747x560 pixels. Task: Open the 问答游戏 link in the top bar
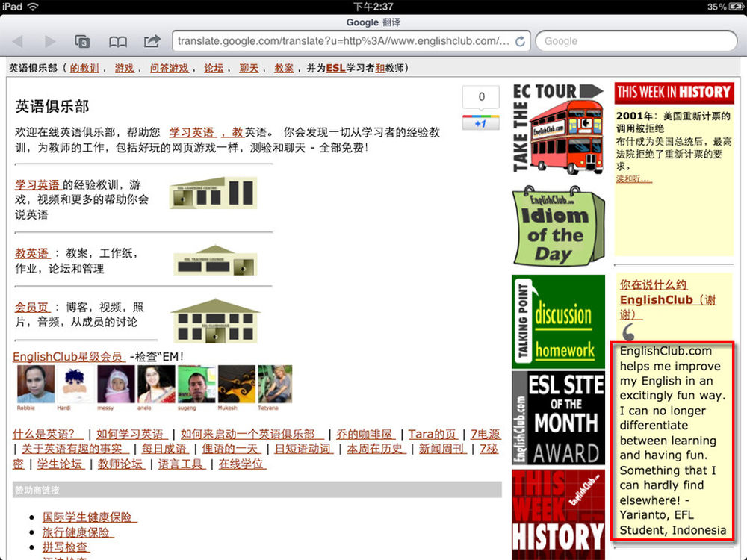[x=169, y=69]
